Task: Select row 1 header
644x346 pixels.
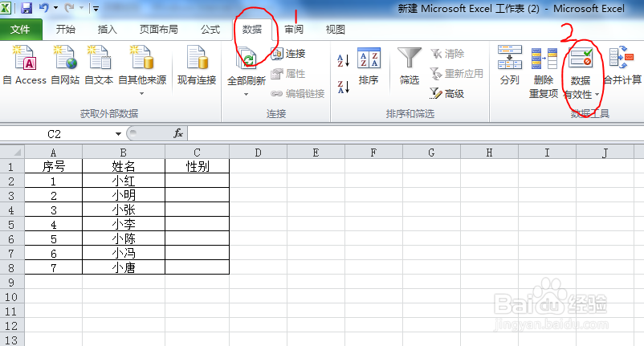Action: (x=11, y=167)
